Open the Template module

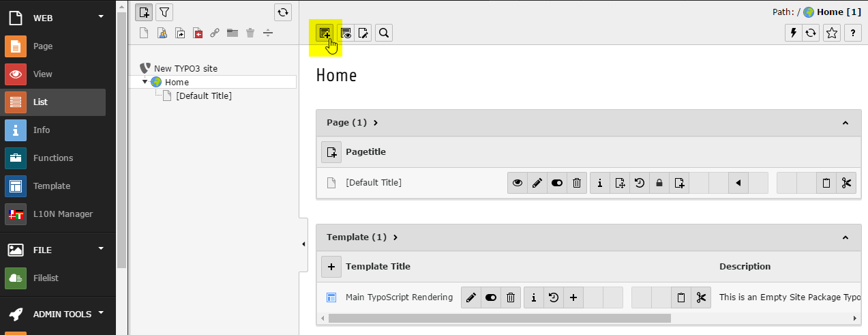click(52, 186)
